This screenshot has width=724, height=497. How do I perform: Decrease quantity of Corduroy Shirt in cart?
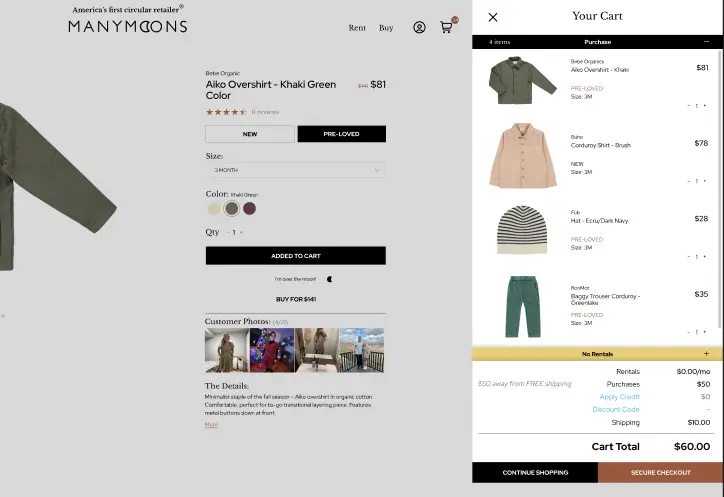pos(688,181)
